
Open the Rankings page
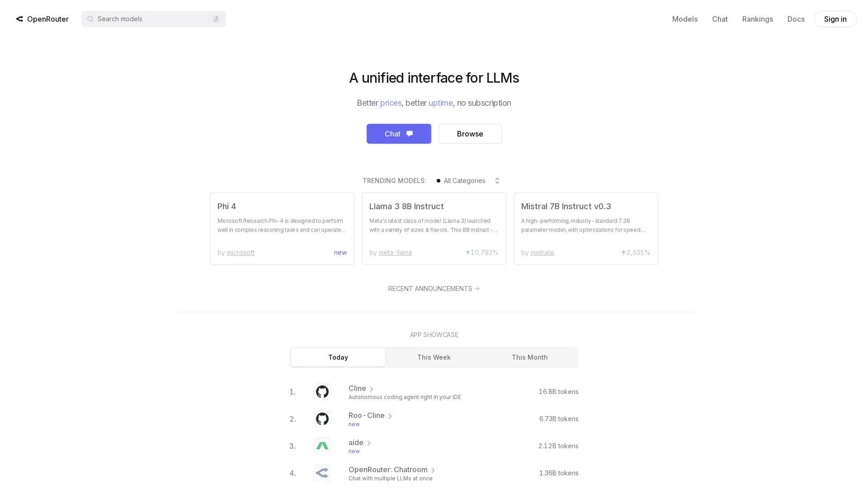point(757,19)
